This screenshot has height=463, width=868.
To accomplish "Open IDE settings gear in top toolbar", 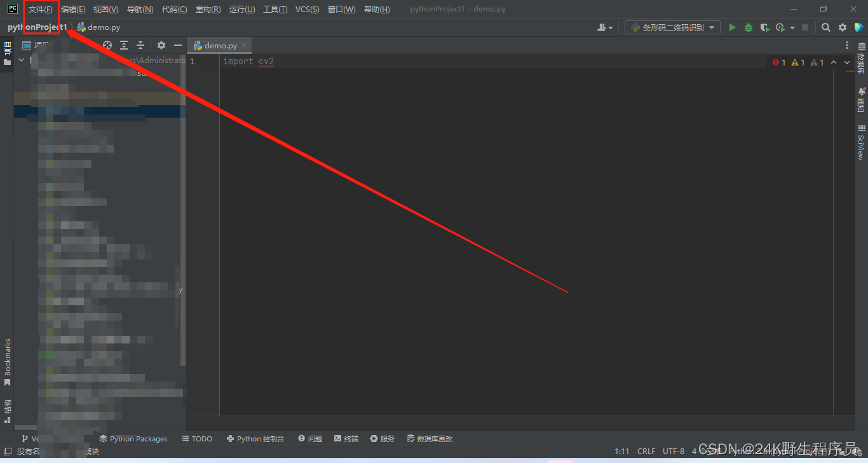I will click(843, 27).
